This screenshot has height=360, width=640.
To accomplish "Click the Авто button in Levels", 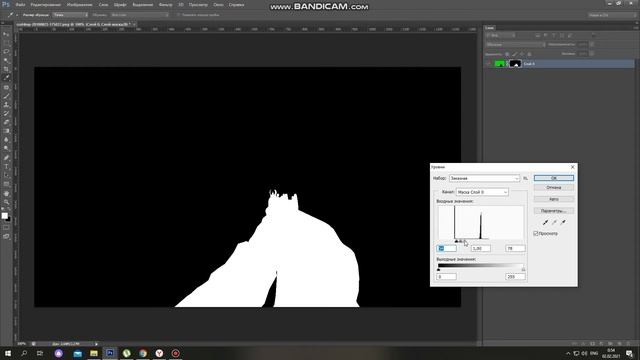I will (554, 199).
